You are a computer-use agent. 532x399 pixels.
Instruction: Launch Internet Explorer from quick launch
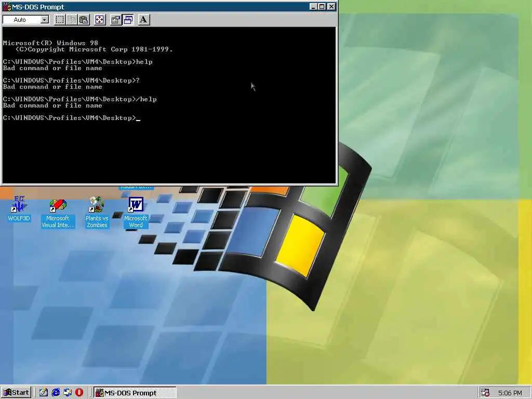pos(55,393)
